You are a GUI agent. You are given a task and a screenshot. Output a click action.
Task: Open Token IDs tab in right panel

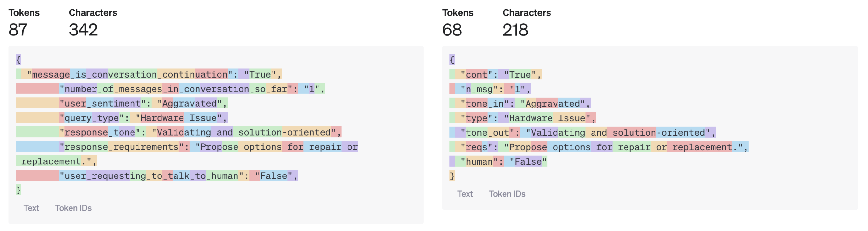(507, 194)
